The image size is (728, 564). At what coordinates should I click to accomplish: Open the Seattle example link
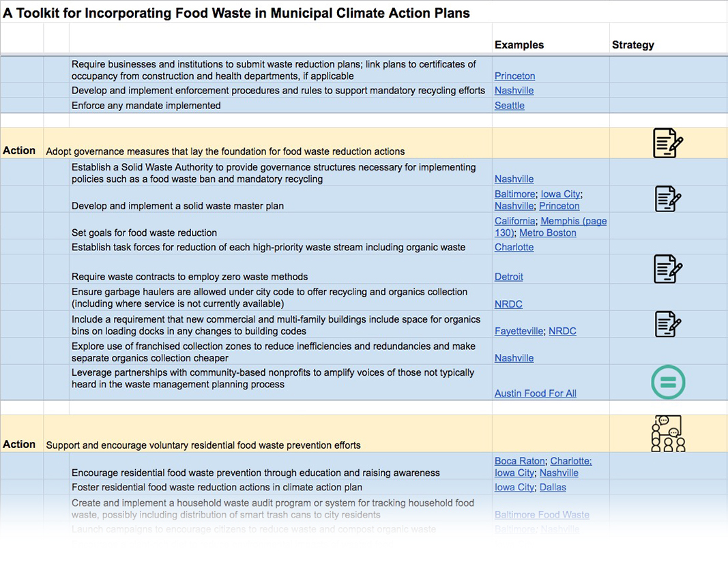[x=509, y=106]
